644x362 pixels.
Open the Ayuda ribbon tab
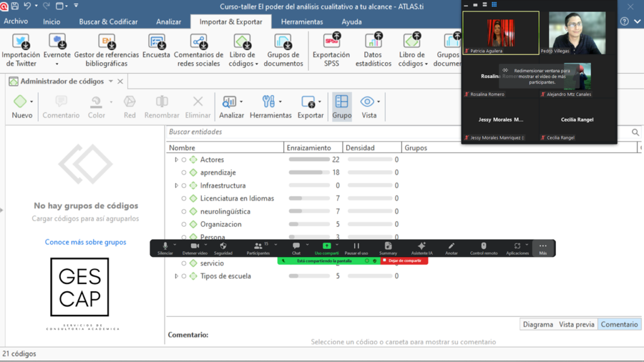click(x=352, y=22)
